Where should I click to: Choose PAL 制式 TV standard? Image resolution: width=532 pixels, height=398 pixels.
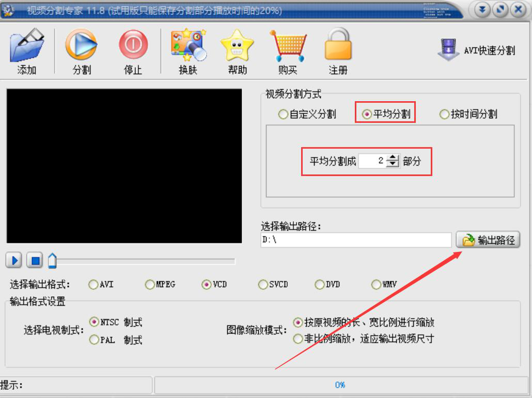[x=116, y=339]
